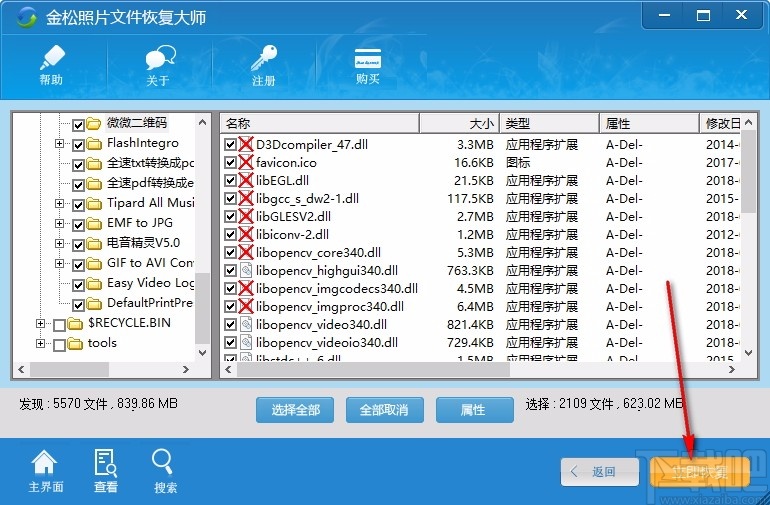The height and width of the screenshot is (505, 770).
Task: Click the 全部取消 button
Action: click(x=385, y=410)
